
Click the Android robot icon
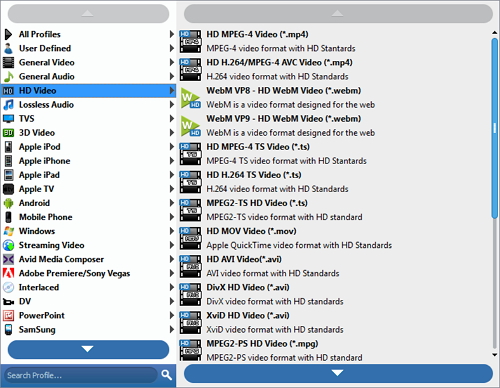click(x=8, y=203)
